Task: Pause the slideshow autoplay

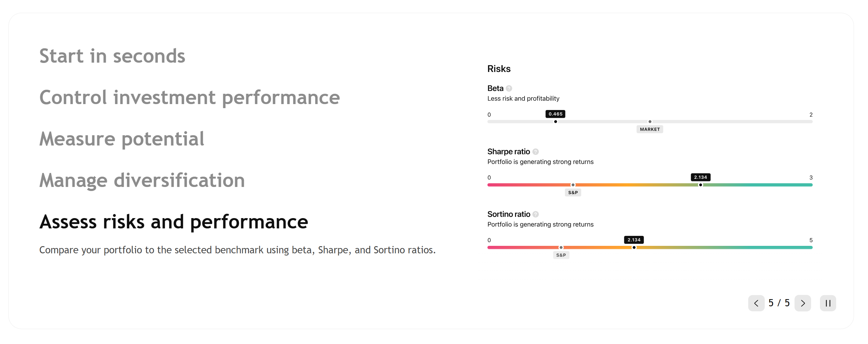Action: pos(827,303)
